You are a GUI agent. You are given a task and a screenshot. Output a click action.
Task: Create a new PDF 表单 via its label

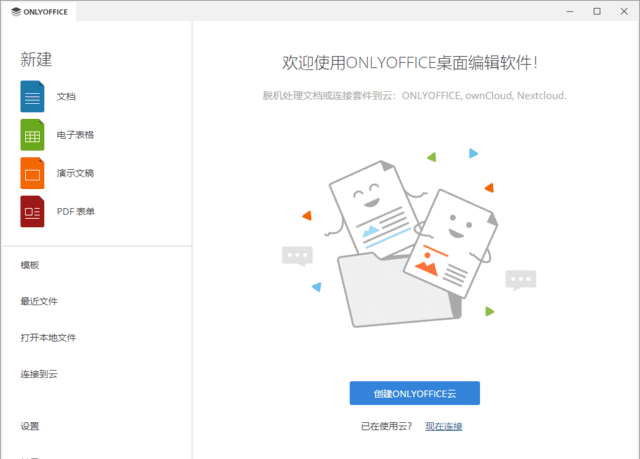coord(76,212)
